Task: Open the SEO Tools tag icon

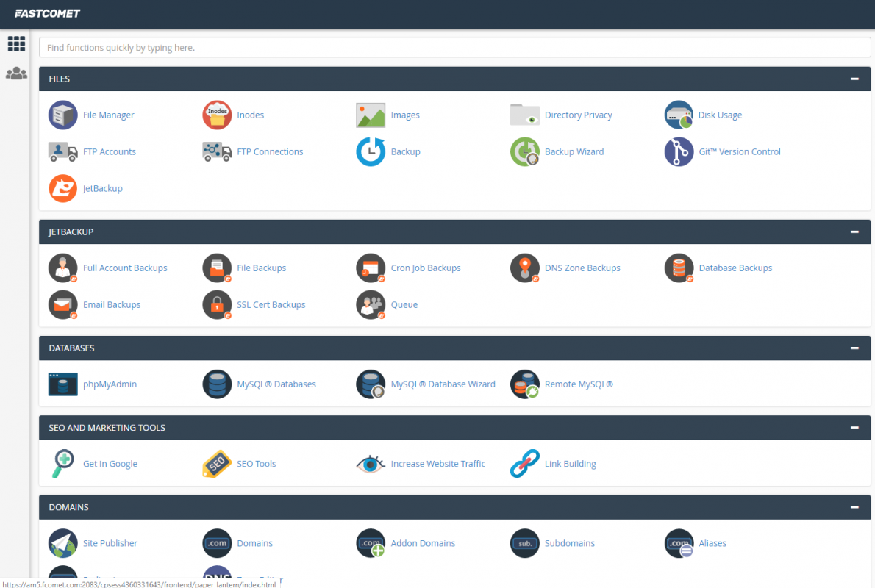Action: pos(216,464)
